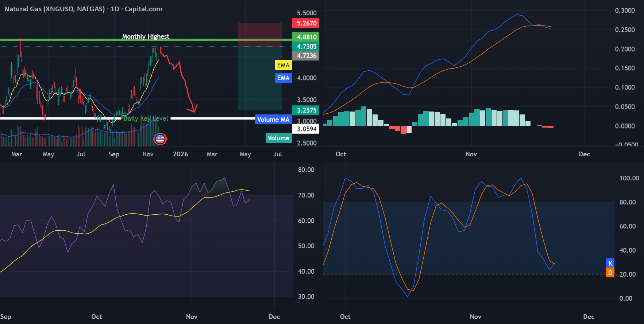Screen dimensions: 644x324
Task: Click the red 5.2670 stop price label
Action: pyautogui.click(x=306, y=23)
